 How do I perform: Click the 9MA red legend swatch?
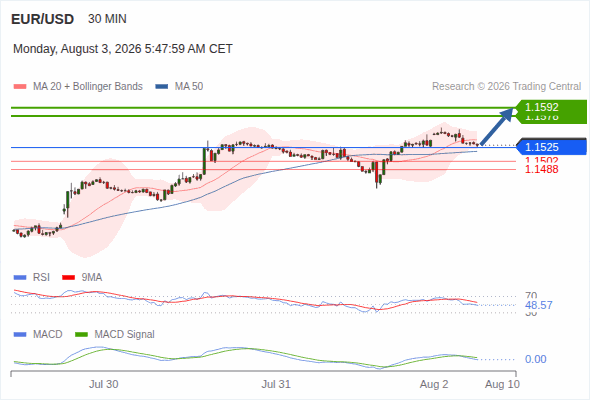[68, 278]
